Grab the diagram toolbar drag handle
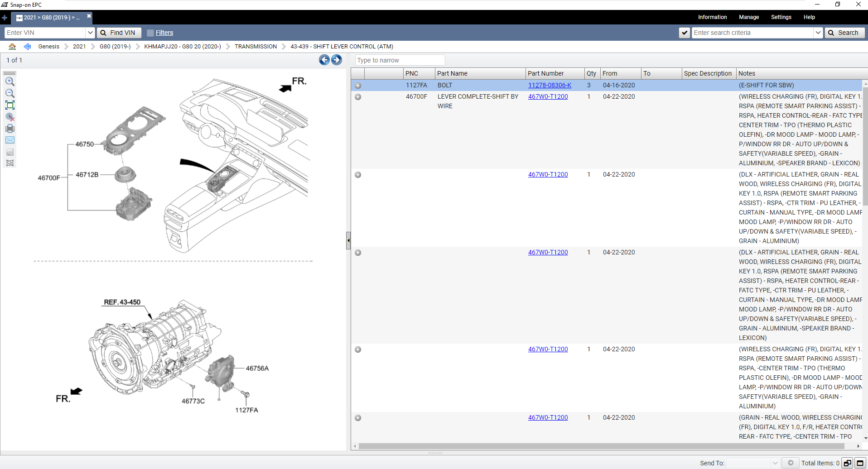 (x=10, y=73)
